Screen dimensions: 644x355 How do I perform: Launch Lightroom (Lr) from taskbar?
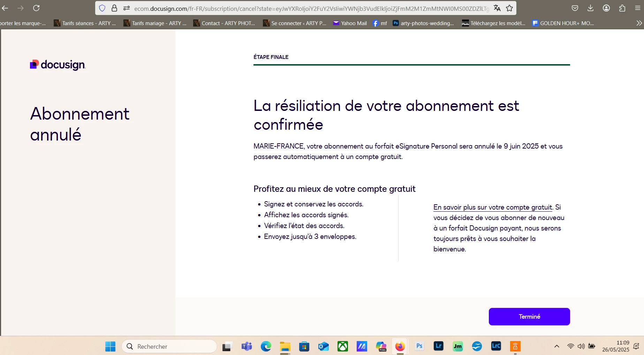[x=439, y=346]
